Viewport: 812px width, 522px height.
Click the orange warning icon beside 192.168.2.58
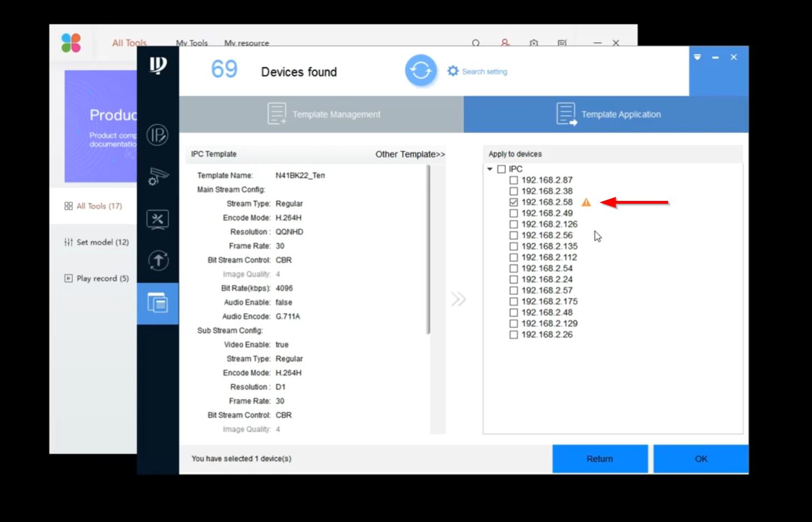[x=586, y=203]
